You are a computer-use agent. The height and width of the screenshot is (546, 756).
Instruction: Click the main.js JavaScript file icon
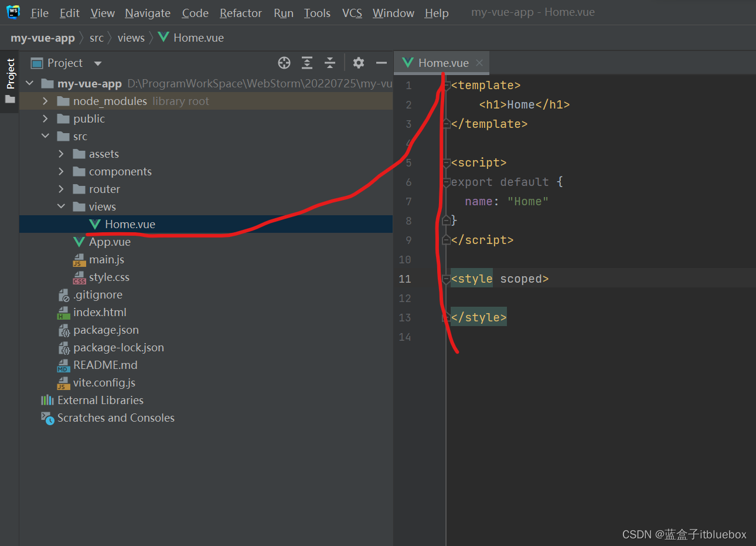(x=79, y=260)
